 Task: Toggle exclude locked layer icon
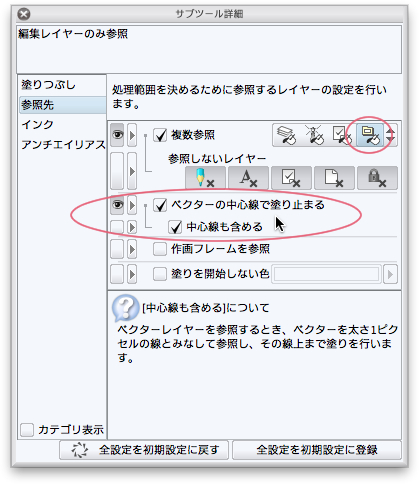point(377,178)
